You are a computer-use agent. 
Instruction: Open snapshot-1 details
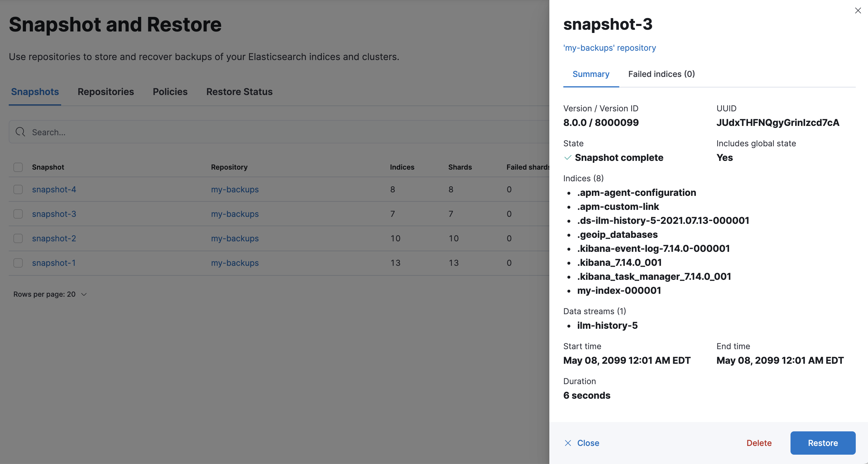54,263
